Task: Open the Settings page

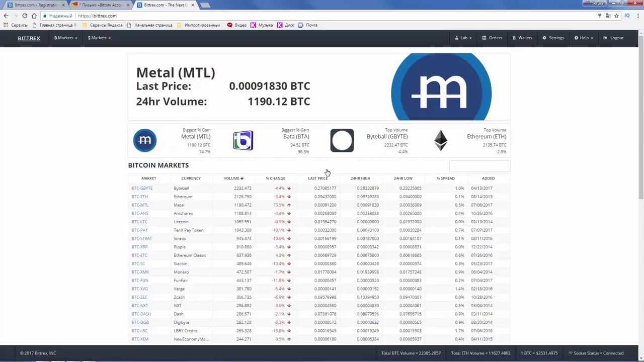Action: point(553,38)
